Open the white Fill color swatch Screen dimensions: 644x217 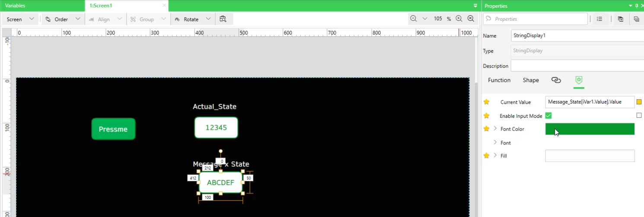pos(590,156)
